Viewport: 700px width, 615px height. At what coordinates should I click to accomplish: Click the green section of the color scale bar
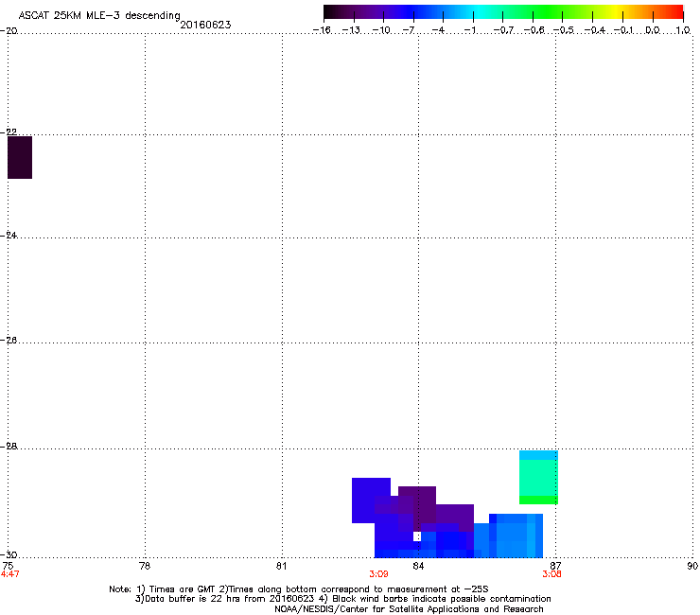(x=549, y=12)
